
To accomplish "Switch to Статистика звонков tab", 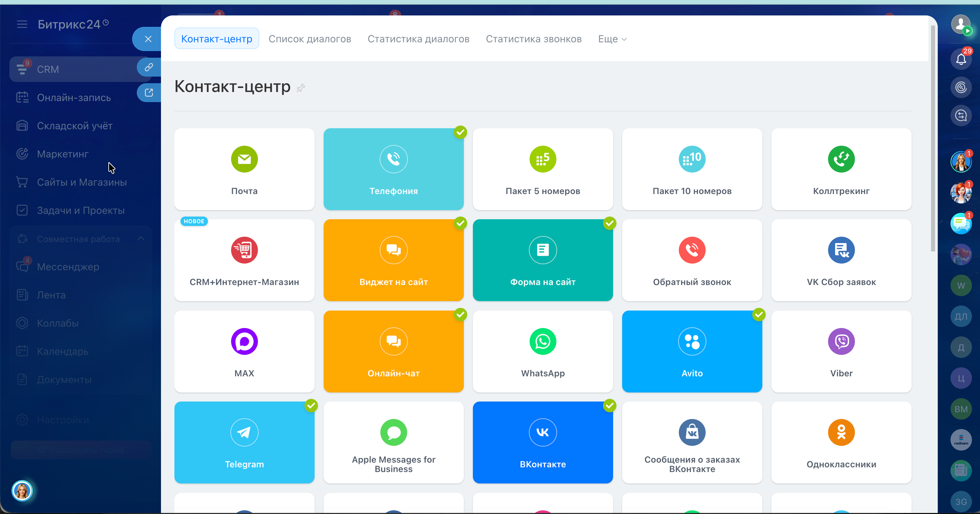I will (x=533, y=39).
